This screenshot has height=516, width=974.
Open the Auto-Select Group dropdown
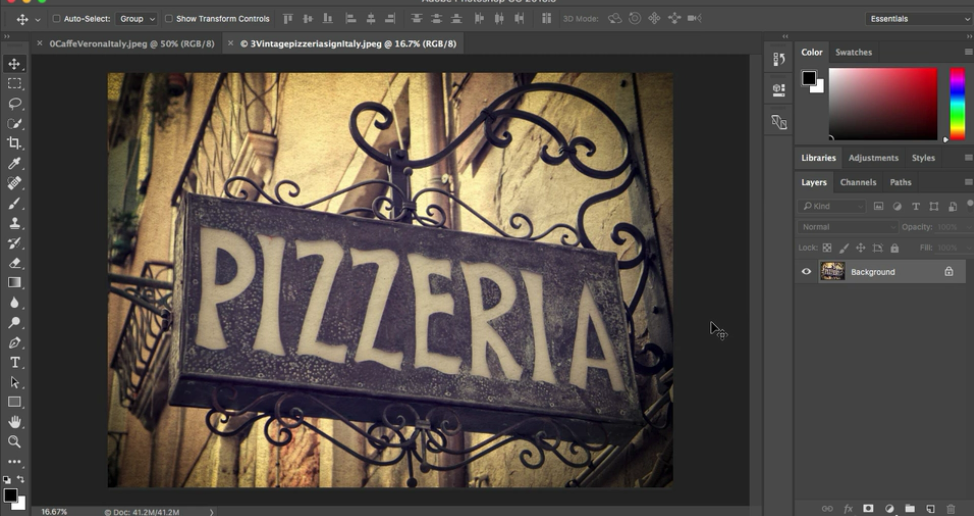[x=137, y=19]
